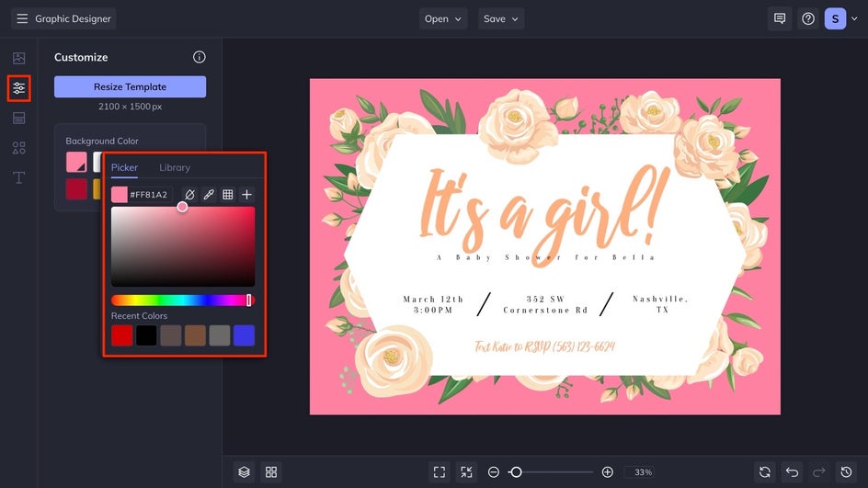Open the color grid palette icon
The image size is (868, 488).
pyautogui.click(x=228, y=195)
